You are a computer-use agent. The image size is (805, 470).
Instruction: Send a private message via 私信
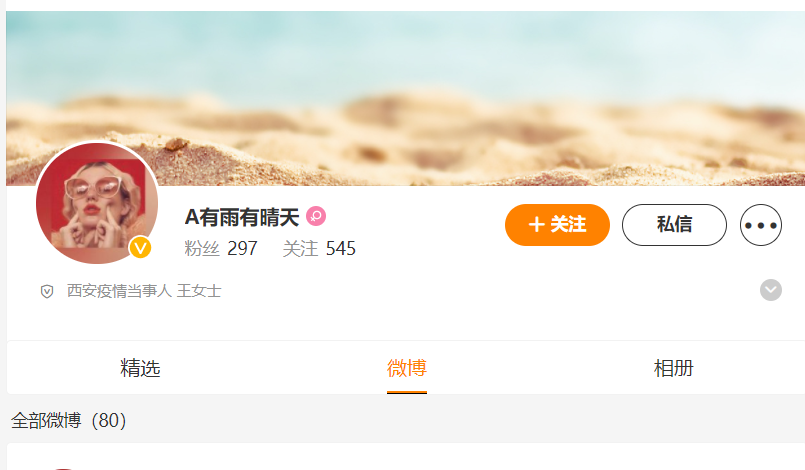674,225
